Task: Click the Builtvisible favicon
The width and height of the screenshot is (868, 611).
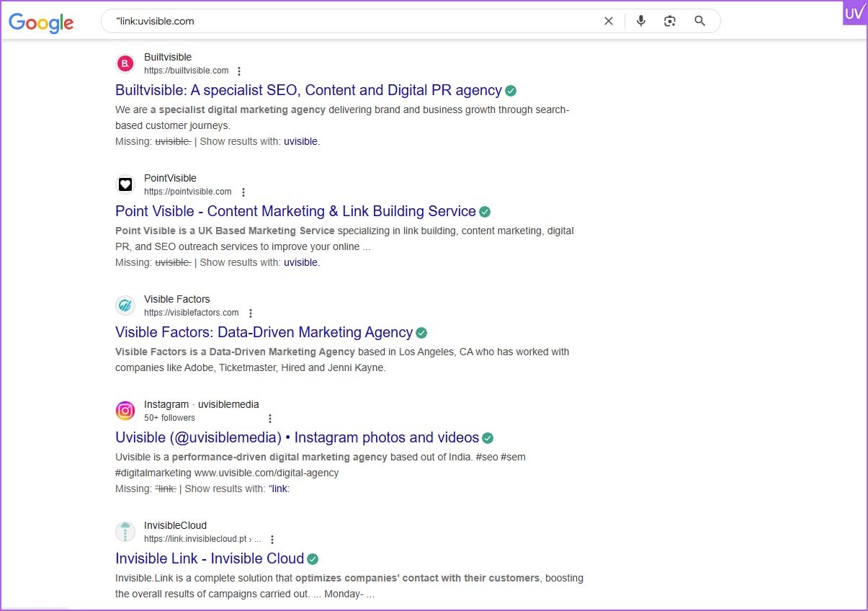Action: pyautogui.click(x=125, y=63)
